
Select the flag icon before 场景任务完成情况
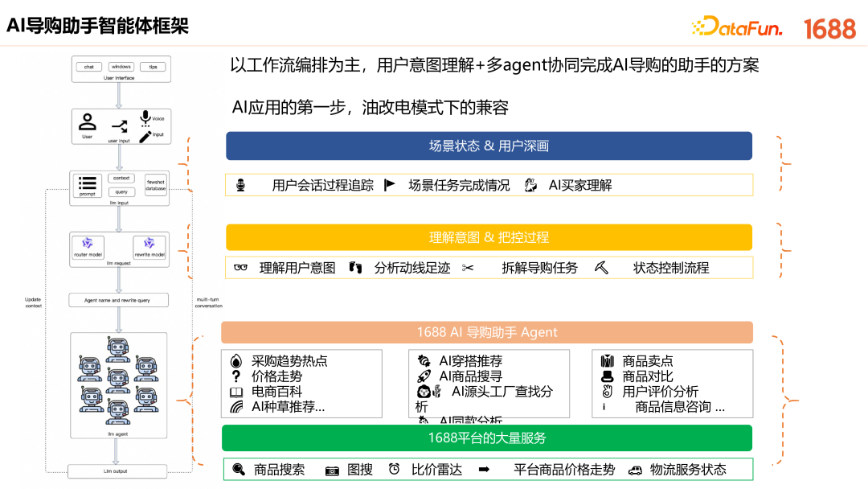click(x=390, y=184)
